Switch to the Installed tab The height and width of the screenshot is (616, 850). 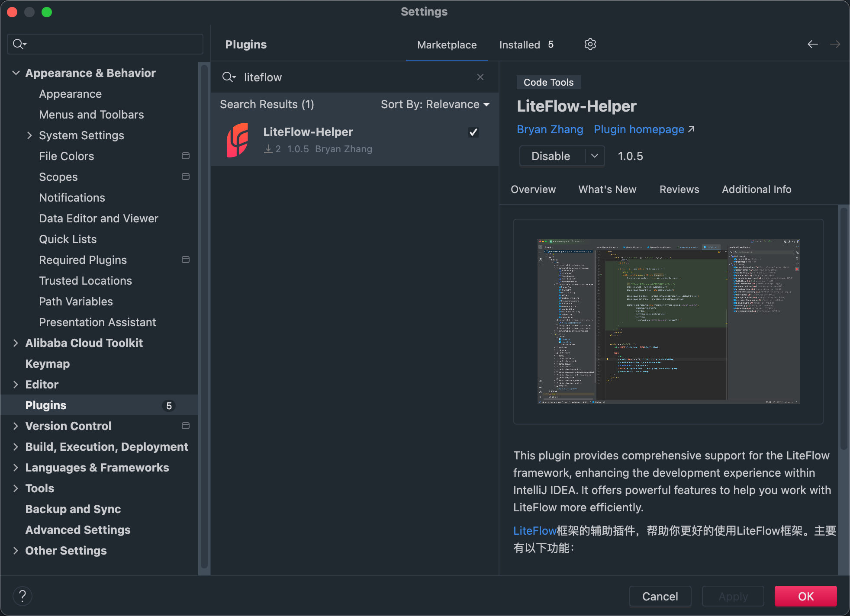pyautogui.click(x=526, y=45)
